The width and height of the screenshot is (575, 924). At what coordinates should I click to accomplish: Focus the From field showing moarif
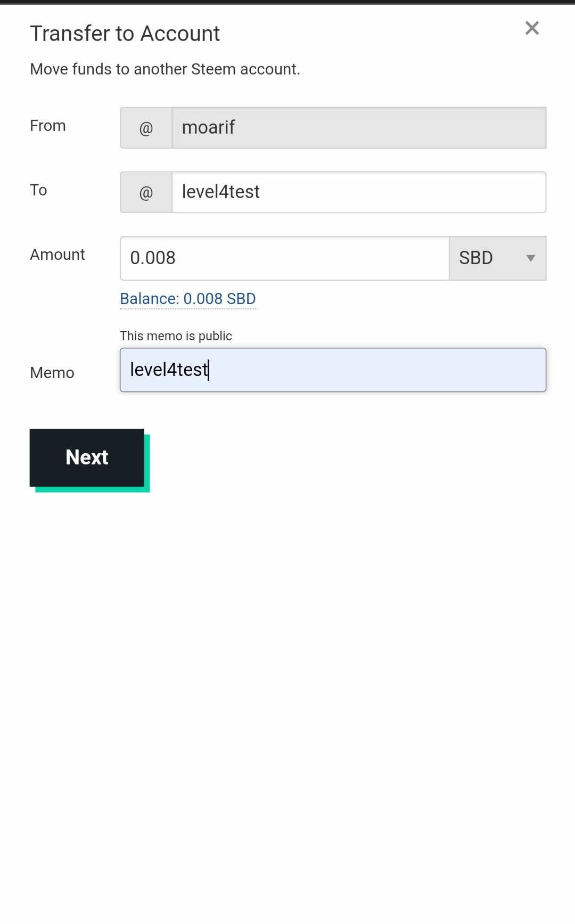click(359, 128)
